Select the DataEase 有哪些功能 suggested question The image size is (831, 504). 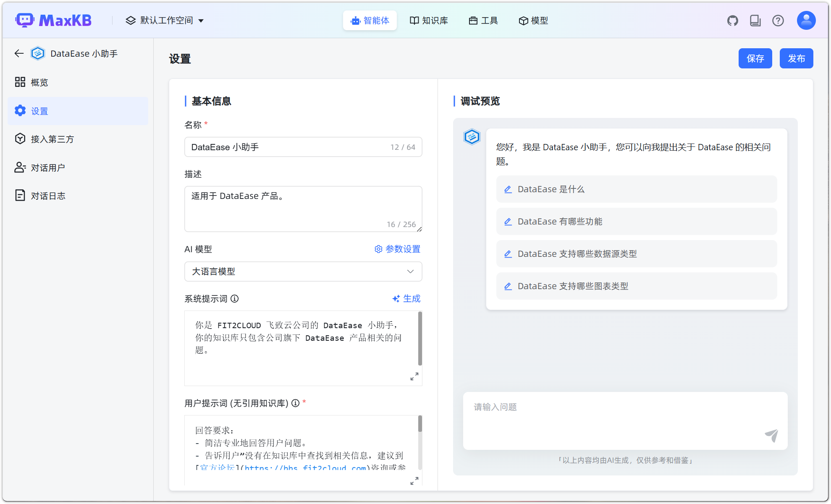(560, 221)
